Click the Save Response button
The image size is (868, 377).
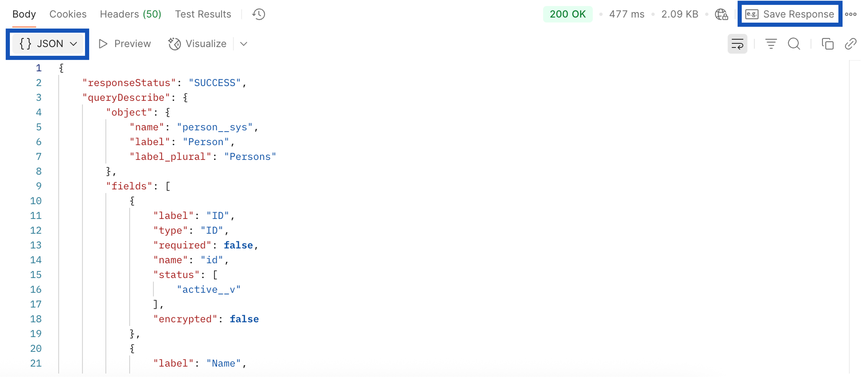(x=789, y=14)
